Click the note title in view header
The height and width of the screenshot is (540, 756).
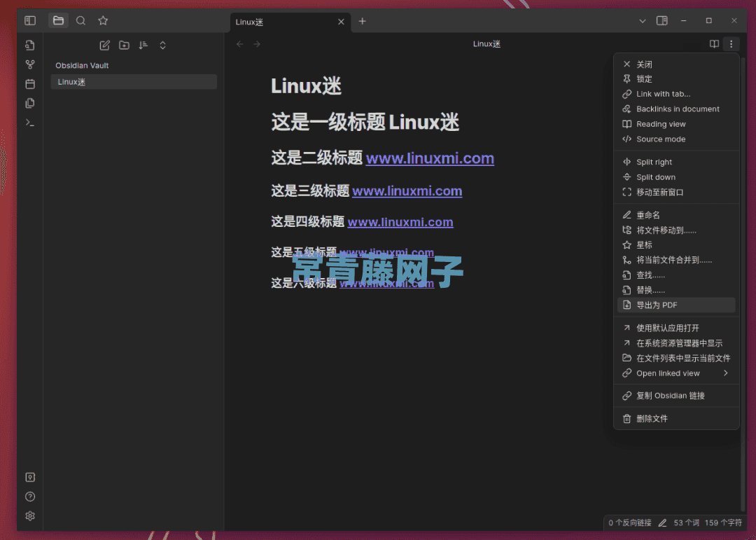pos(486,44)
